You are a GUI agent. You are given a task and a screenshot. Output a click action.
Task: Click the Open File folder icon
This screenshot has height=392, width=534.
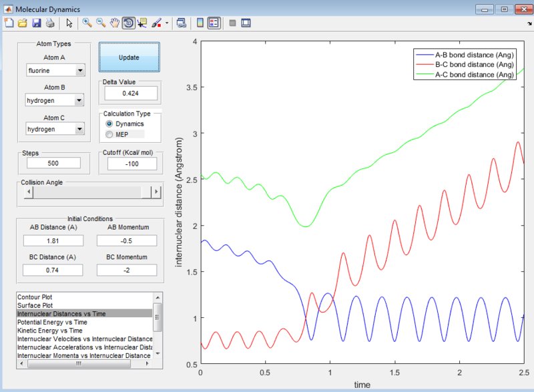[x=23, y=23]
